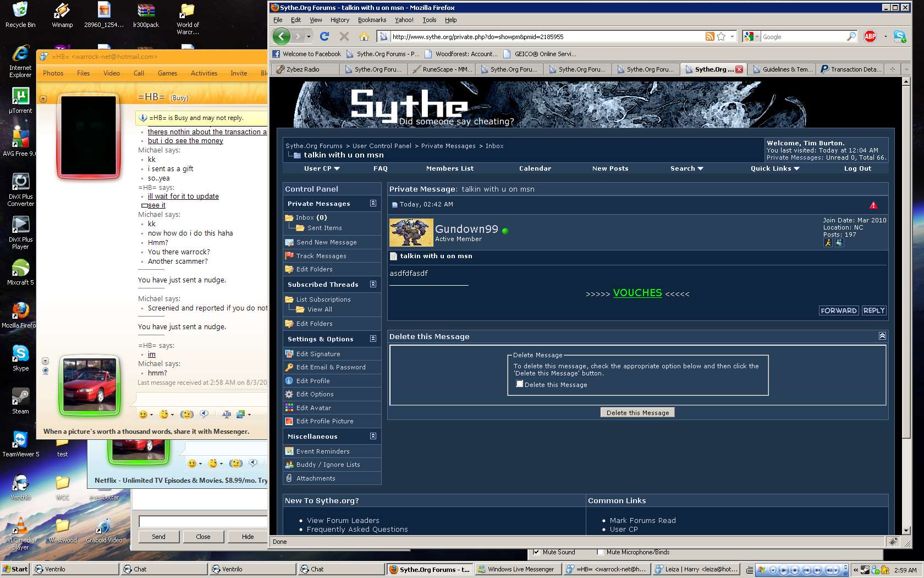This screenshot has width=924, height=578.
Task: Open the Bookmarks menu
Action: tap(372, 20)
